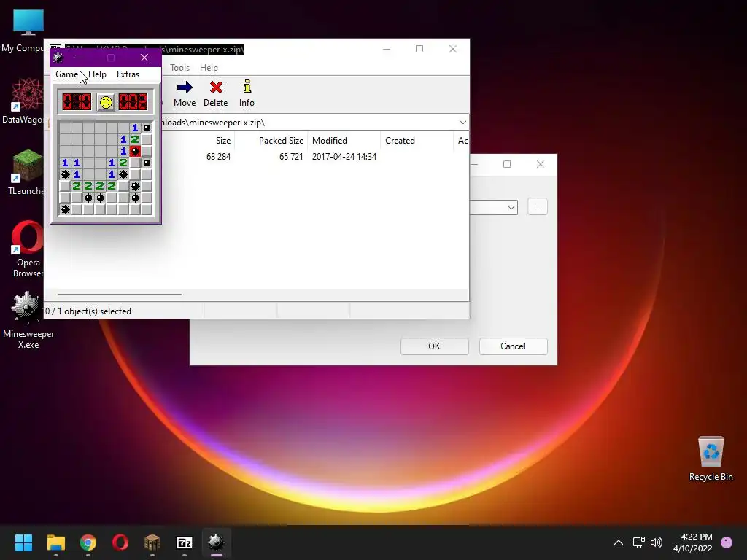Expand the combo box in the background dialog

(511, 208)
